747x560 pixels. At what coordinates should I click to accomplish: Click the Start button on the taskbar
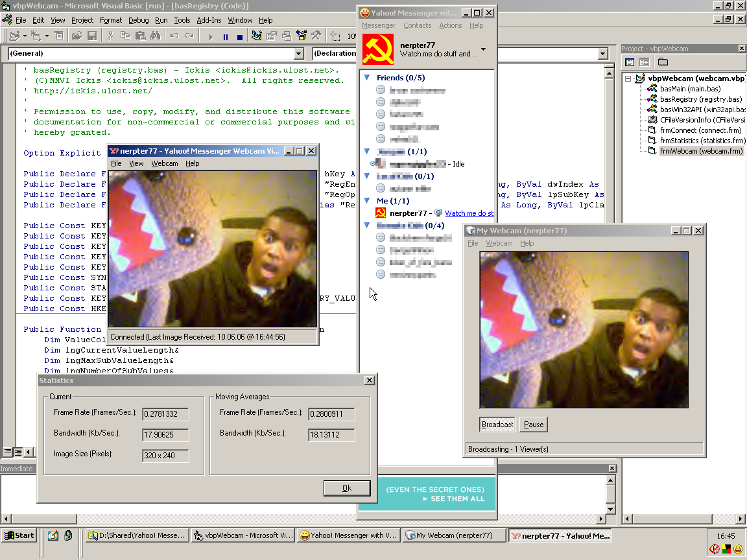(x=19, y=536)
